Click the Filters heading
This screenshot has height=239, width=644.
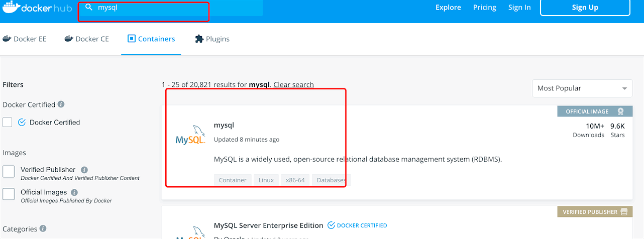[13, 85]
